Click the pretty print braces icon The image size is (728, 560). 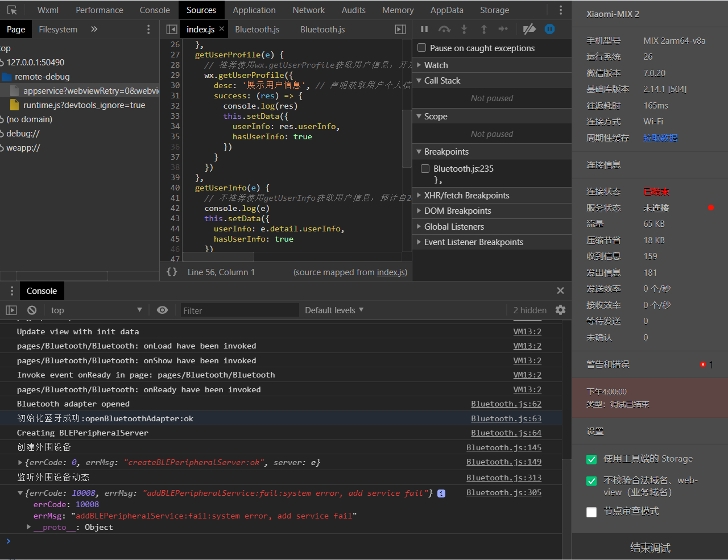[172, 272]
